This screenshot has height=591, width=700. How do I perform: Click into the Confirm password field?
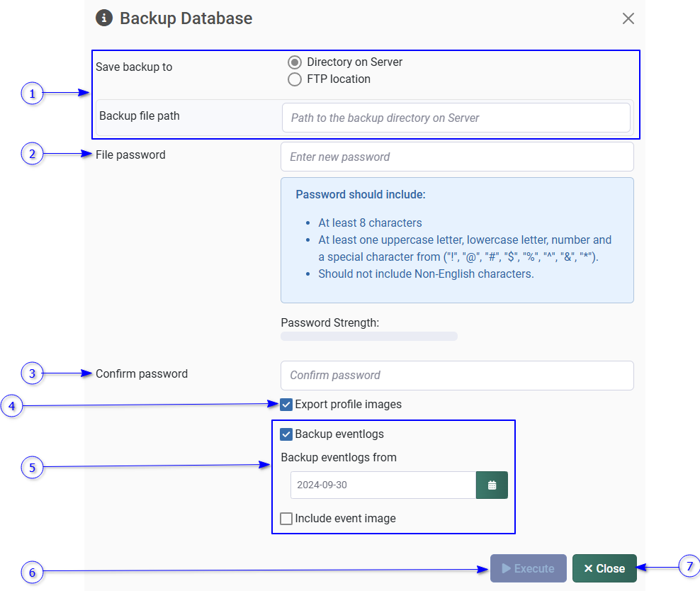click(457, 376)
